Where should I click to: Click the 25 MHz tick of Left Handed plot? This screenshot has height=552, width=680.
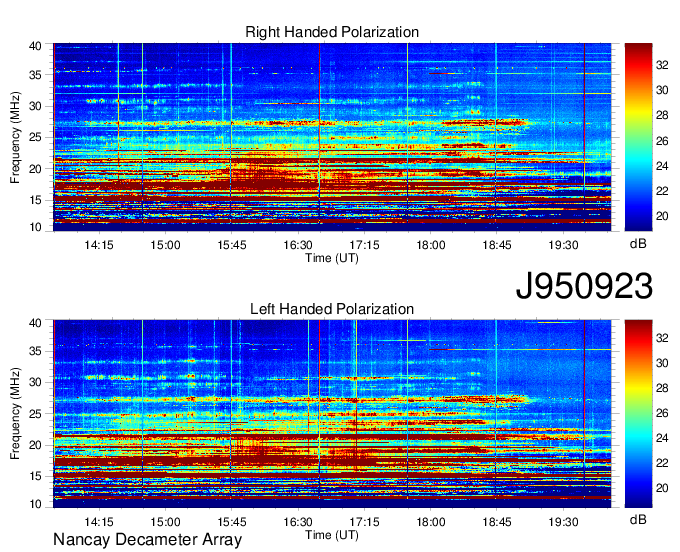coord(35,414)
